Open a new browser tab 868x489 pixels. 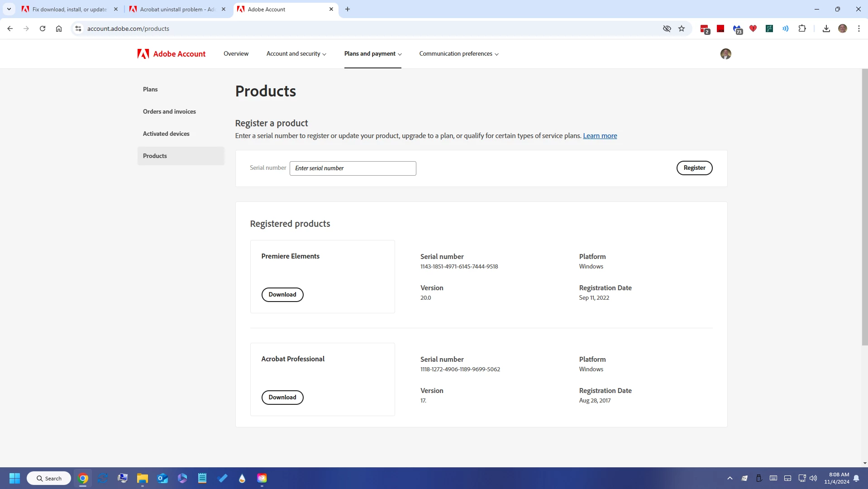click(347, 9)
